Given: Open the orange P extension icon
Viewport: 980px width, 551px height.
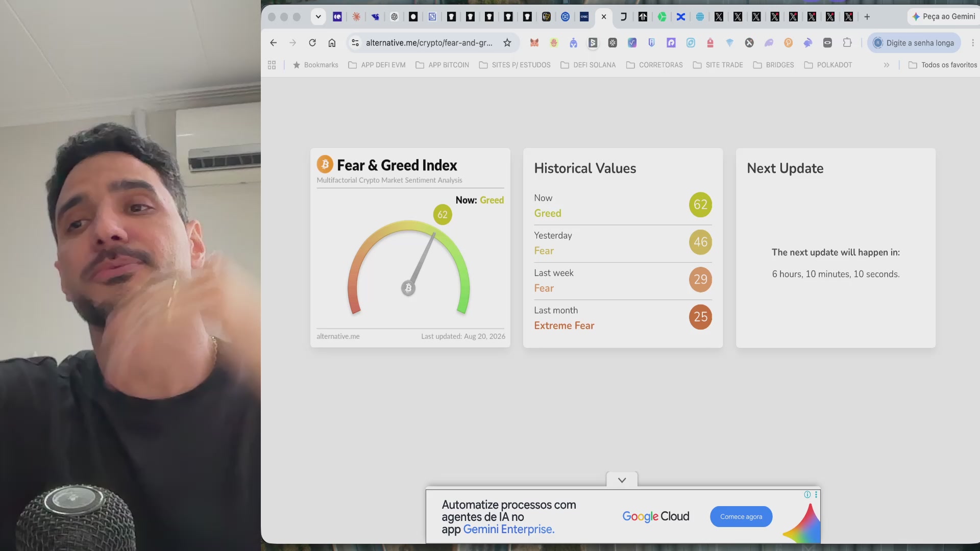Looking at the screenshot, I should [x=788, y=43].
